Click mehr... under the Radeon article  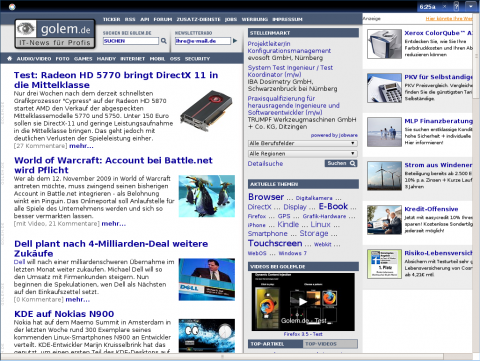(x=81, y=146)
